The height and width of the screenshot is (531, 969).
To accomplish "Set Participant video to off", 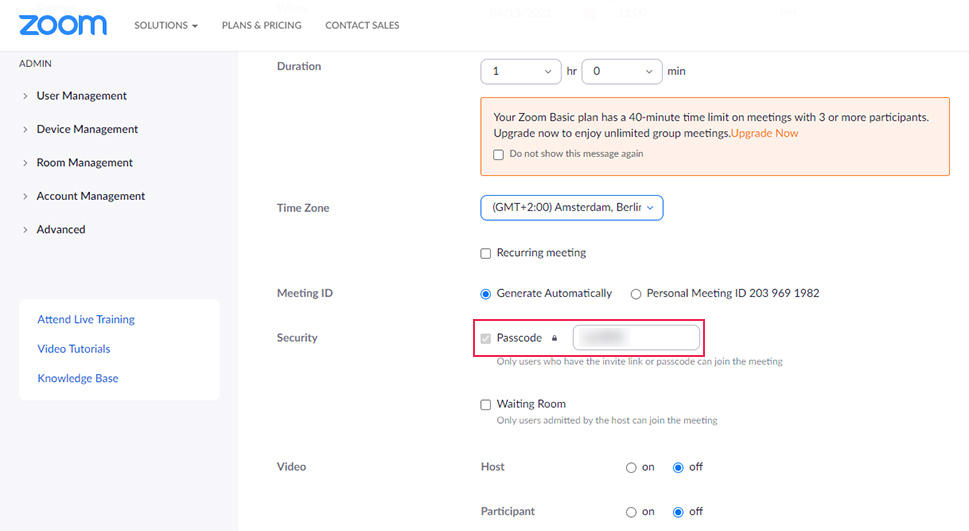I will click(678, 512).
